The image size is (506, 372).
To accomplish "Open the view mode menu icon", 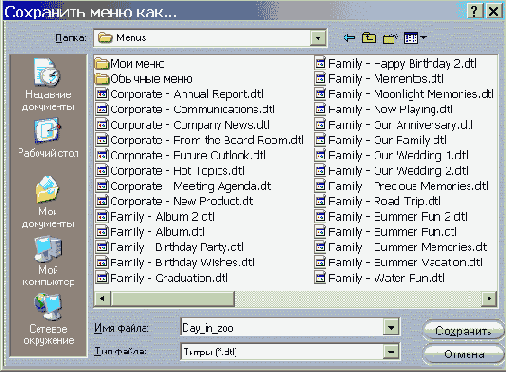I will tap(415, 38).
